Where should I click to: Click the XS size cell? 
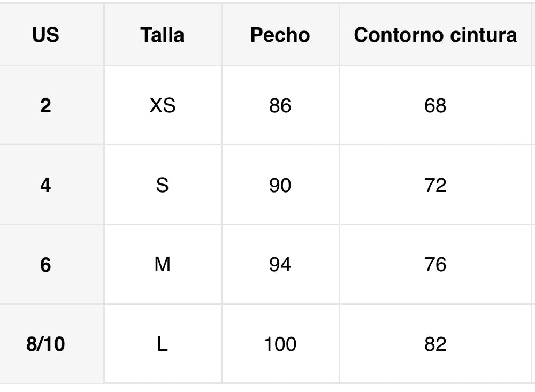pyautogui.click(x=162, y=105)
